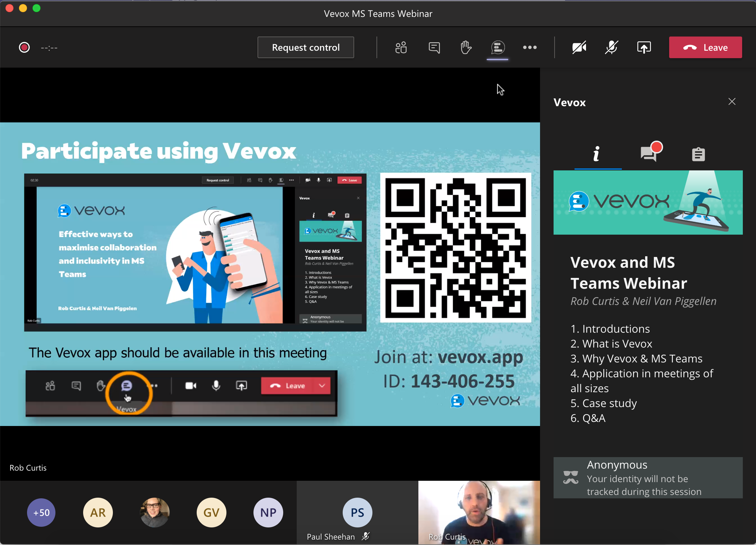Click the recording indicator icon

[x=24, y=47]
